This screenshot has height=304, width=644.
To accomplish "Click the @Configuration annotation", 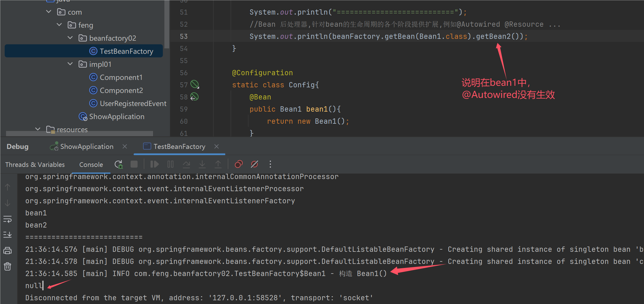I will 262,73.
